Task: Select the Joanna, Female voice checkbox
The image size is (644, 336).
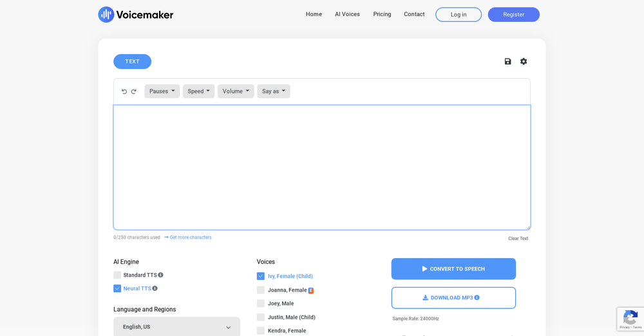Action: (261, 290)
